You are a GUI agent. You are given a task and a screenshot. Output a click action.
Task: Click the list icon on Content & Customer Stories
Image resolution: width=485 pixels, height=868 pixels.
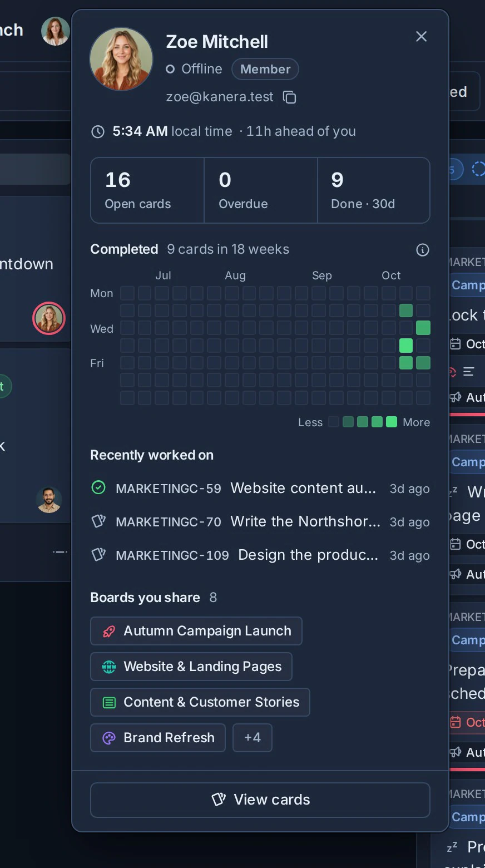pos(109,702)
